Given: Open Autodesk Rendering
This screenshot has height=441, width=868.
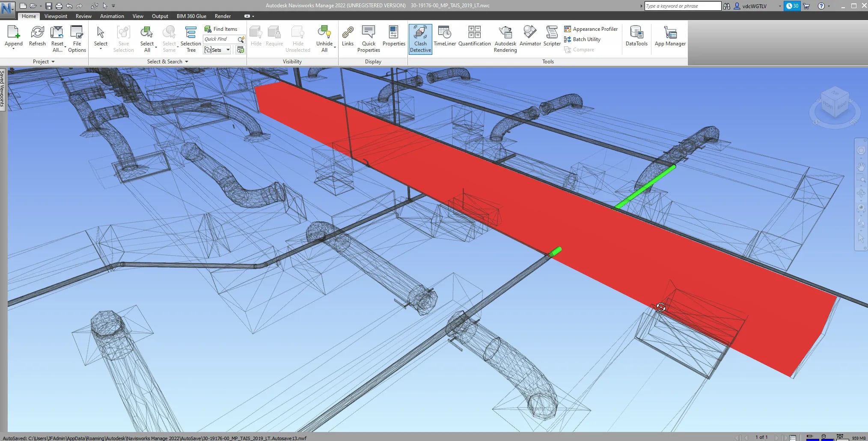Looking at the screenshot, I should (x=505, y=39).
